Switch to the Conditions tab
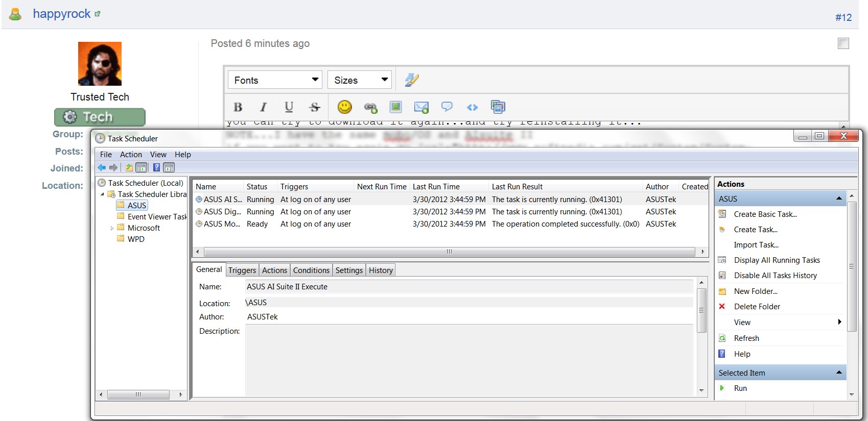 pyautogui.click(x=311, y=270)
